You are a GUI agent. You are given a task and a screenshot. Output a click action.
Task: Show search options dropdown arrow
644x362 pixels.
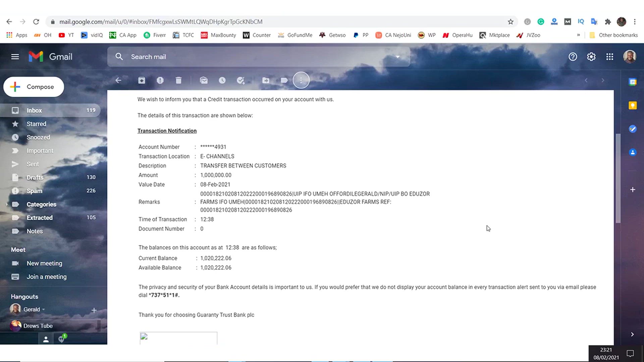click(397, 57)
